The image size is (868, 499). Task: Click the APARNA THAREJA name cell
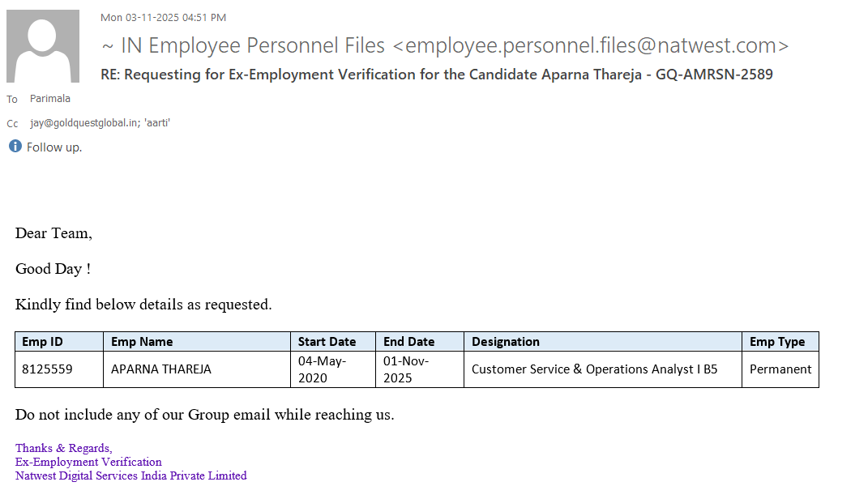click(161, 369)
